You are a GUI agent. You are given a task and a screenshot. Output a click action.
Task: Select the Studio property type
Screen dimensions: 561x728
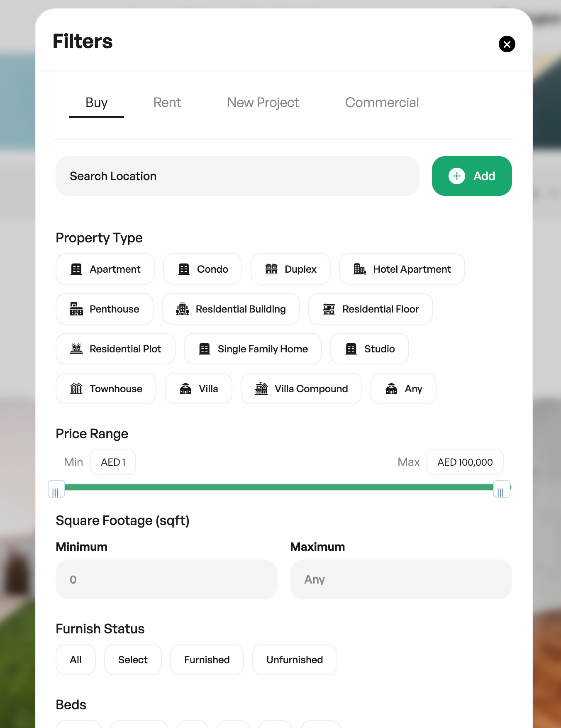(370, 349)
